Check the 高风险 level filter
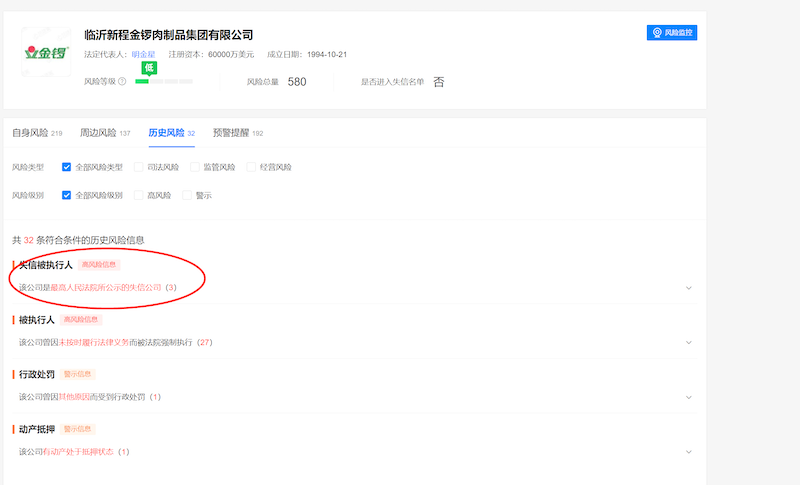 (x=138, y=195)
